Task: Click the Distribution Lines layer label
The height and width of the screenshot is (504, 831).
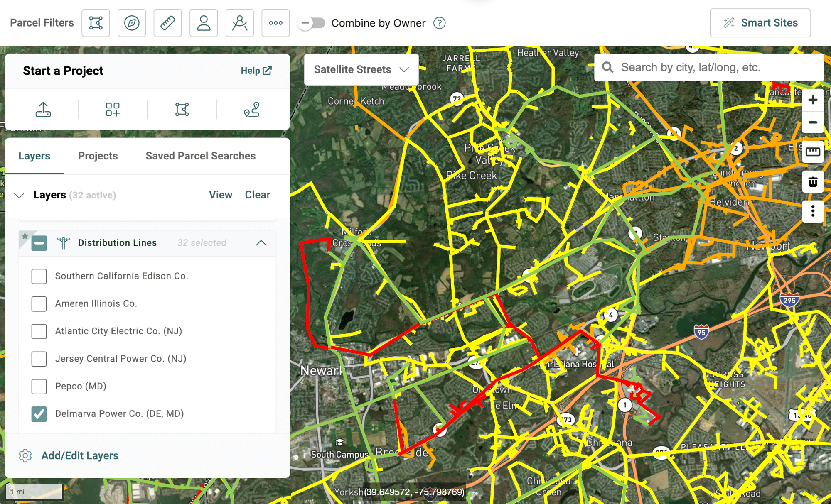Action: point(118,243)
